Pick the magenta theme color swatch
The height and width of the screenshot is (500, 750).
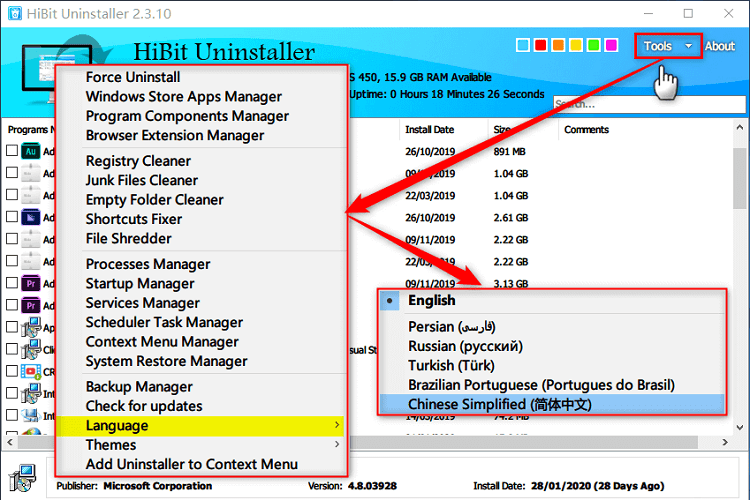611,45
